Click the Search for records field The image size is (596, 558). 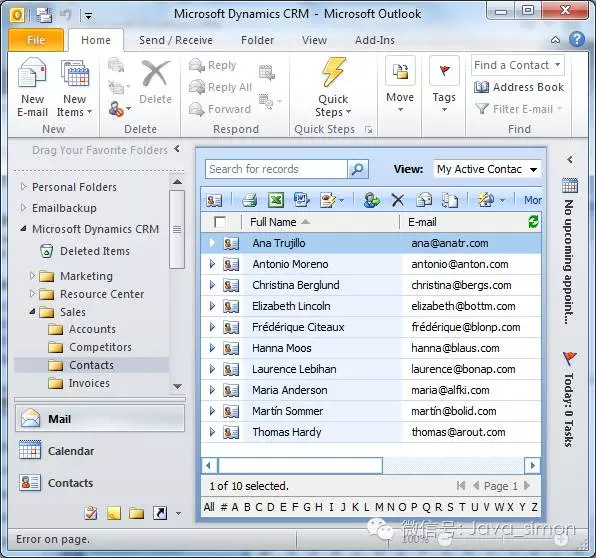(x=277, y=169)
